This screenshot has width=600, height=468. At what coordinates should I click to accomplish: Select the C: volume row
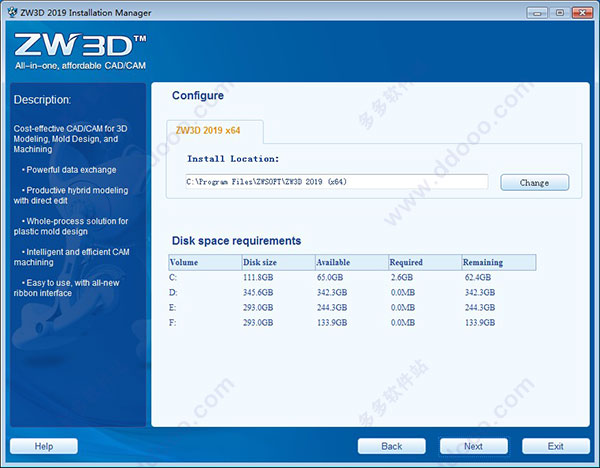point(352,277)
